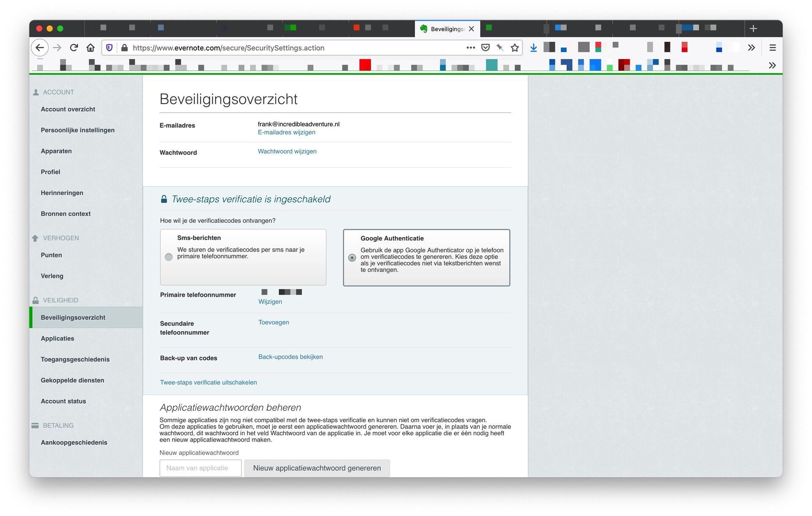This screenshot has height=516, width=812.
Task: Click the ACCOUNT section person icon
Action: 36,92
